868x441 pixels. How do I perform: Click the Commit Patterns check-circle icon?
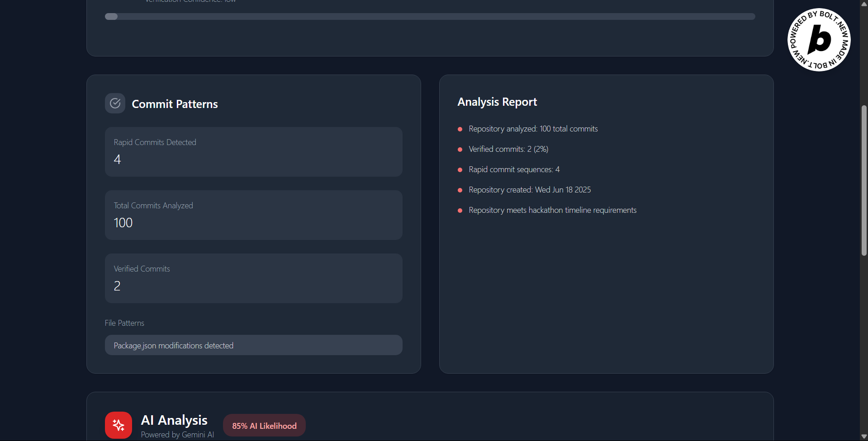(115, 103)
